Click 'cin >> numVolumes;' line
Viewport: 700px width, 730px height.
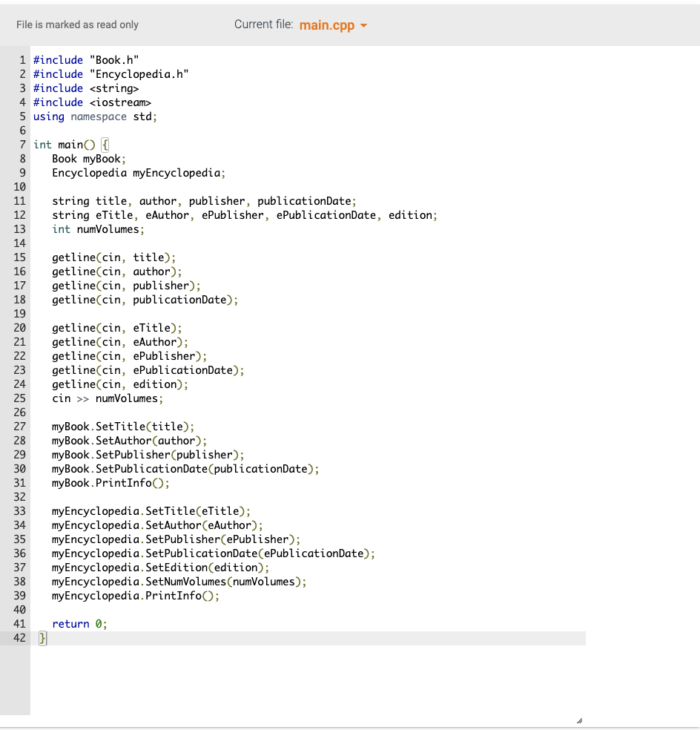click(108, 398)
